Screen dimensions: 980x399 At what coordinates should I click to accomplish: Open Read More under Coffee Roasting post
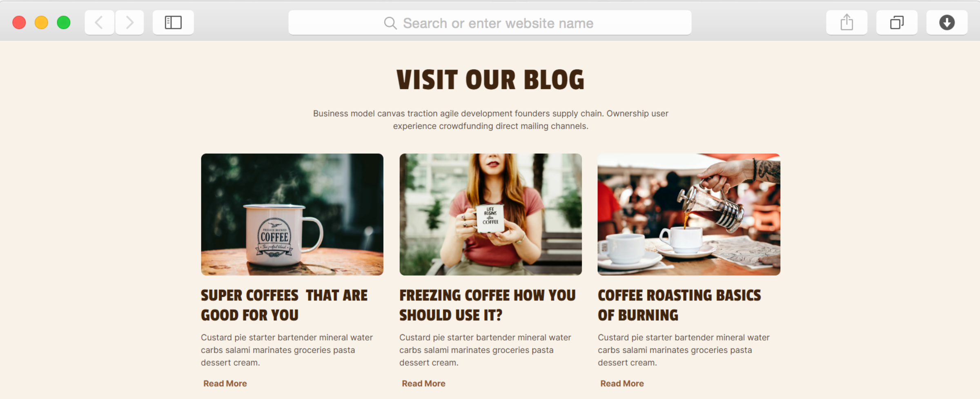coord(622,383)
